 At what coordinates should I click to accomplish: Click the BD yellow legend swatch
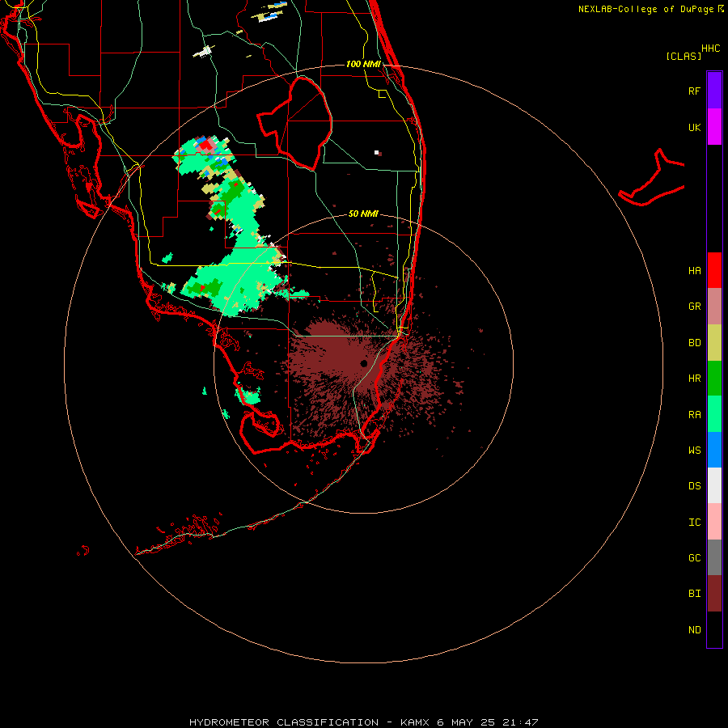click(x=714, y=343)
